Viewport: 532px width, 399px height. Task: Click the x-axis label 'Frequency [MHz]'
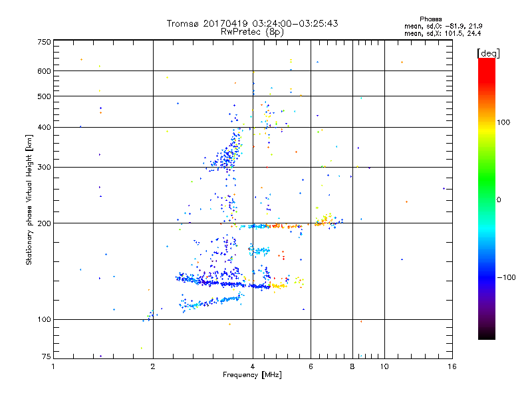coord(252,375)
